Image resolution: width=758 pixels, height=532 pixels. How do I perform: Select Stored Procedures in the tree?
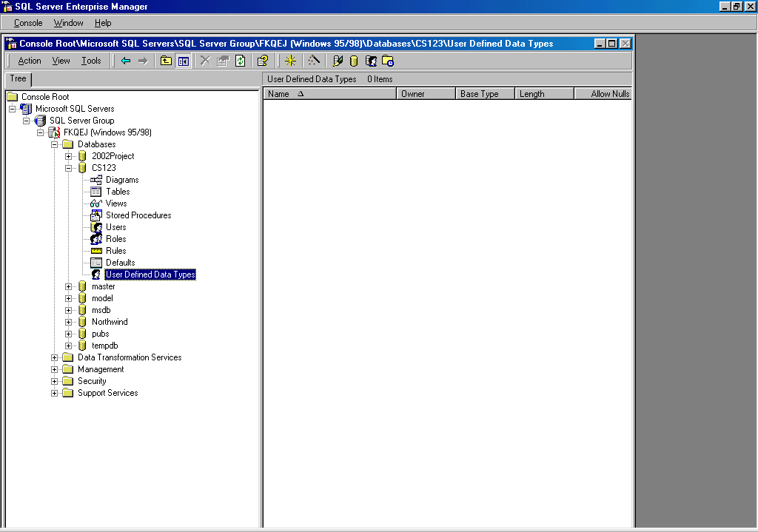pyautogui.click(x=138, y=215)
